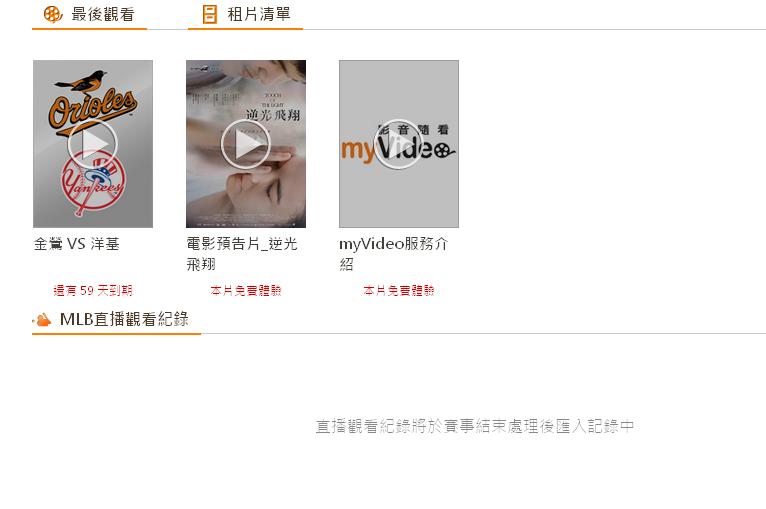This screenshot has width=766, height=509.
Task: Click the 逆光飛翔 title on the poster
Action: 274,115
